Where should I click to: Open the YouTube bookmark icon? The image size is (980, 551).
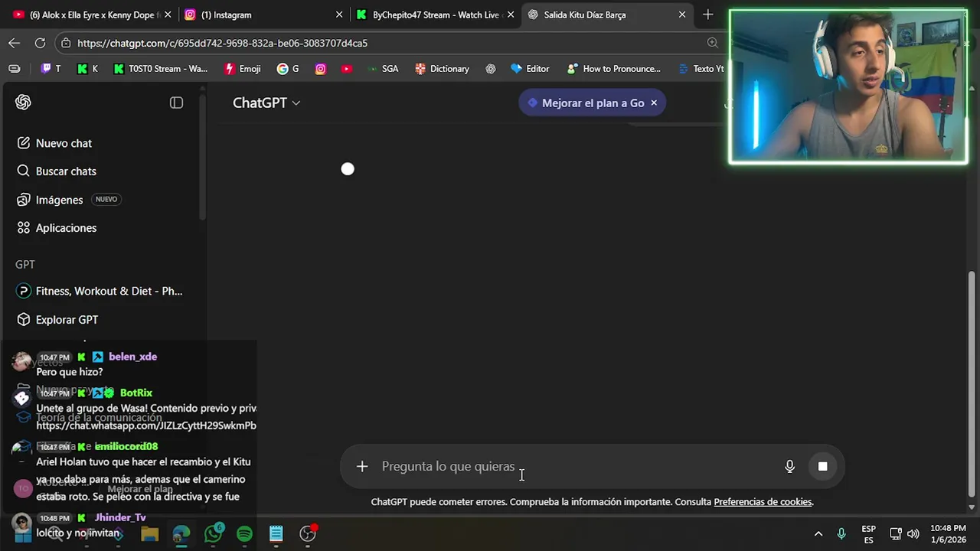(347, 69)
